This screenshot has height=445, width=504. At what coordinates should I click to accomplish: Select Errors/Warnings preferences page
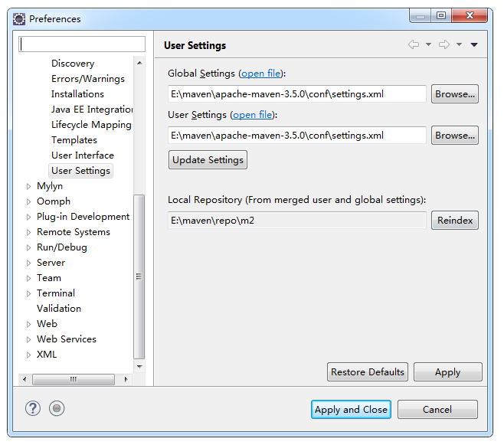point(88,79)
